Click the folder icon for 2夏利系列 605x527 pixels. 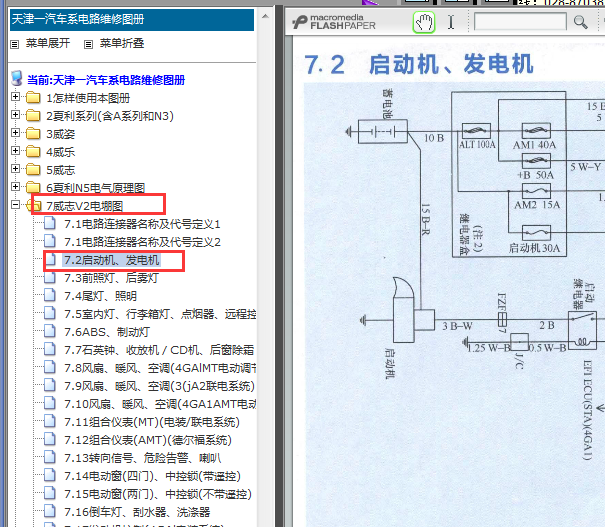tap(33, 115)
